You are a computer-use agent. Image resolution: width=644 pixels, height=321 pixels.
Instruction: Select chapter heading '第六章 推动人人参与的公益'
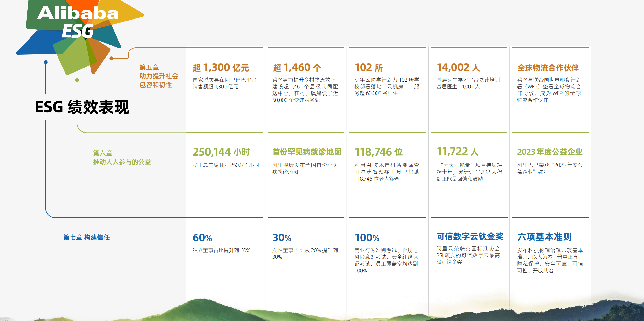click(122, 157)
